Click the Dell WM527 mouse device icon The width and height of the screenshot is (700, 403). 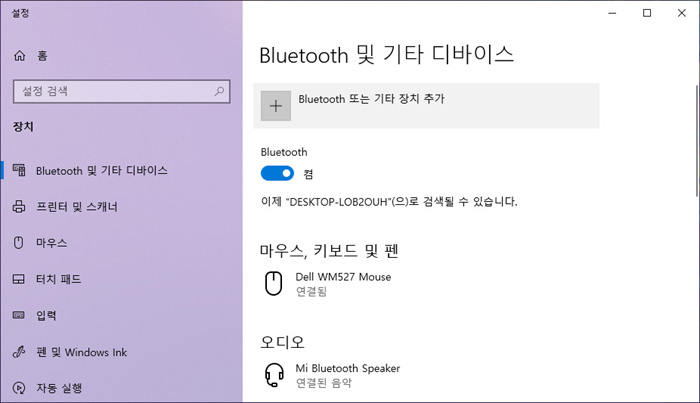(274, 283)
